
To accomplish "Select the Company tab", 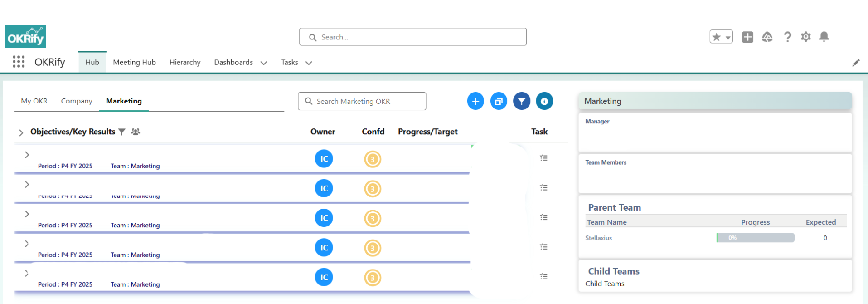I will 77,101.
